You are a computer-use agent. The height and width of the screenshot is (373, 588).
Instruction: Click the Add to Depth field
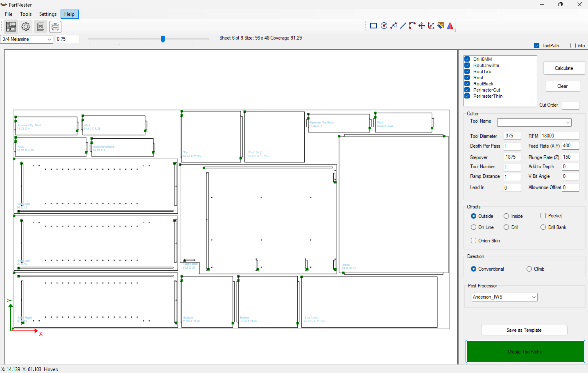tap(570, 167)
